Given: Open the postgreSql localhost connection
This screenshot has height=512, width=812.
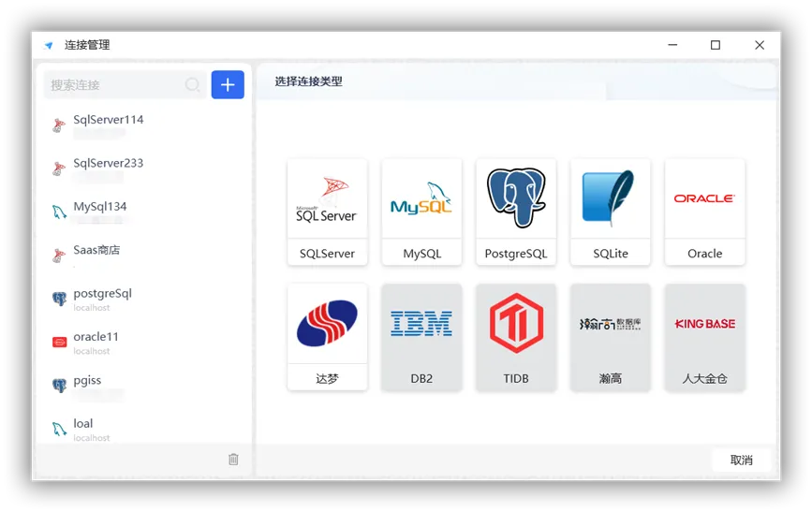Looking at the screenshot, I should tap(143, 300).
